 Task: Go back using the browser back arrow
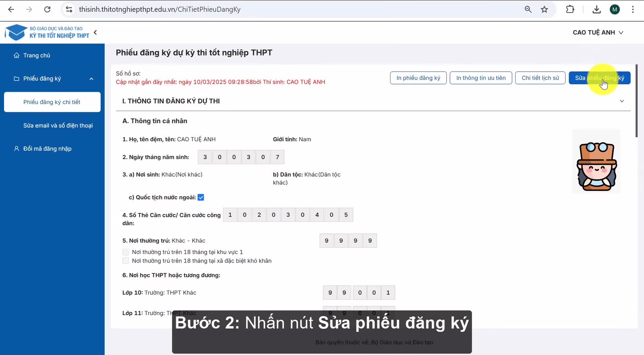11,9
